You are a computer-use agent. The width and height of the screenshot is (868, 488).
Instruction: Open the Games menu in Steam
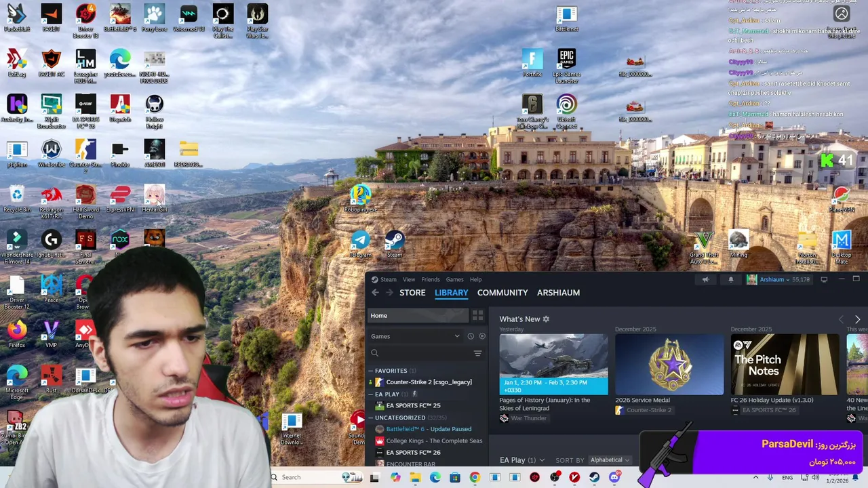click(x=454, y=279)
